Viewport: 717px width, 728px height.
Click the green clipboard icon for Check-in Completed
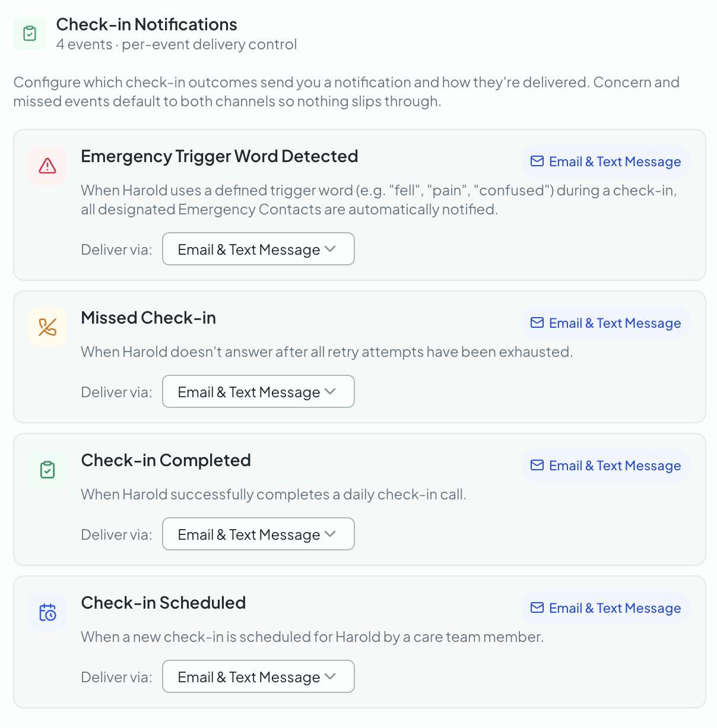(x=47, y=470)
